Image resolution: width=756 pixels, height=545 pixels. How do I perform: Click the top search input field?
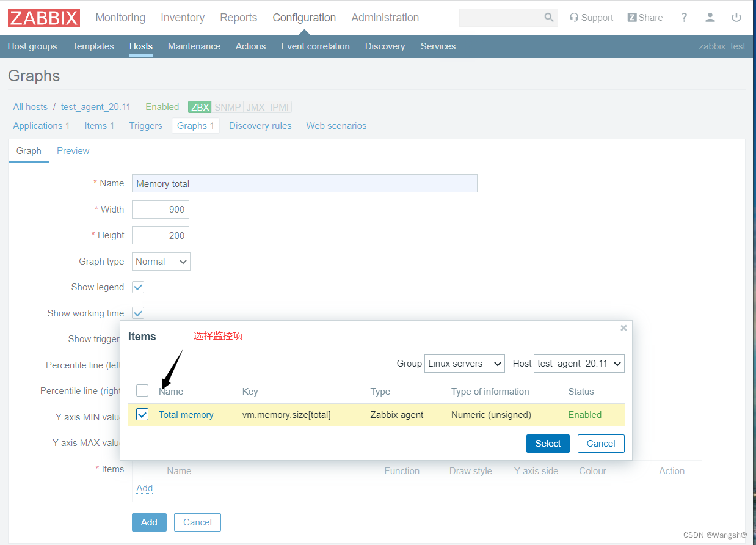(501, 18)
